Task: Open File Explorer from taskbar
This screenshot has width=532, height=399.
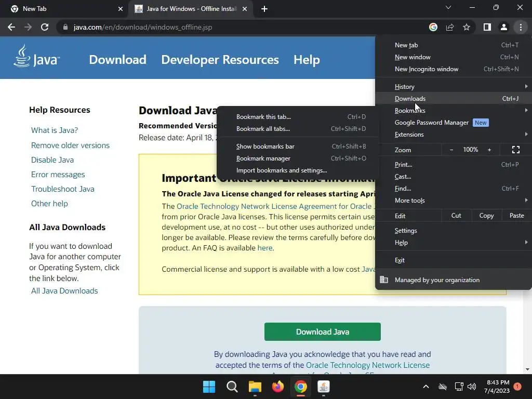Action: (x=255, y=387)
